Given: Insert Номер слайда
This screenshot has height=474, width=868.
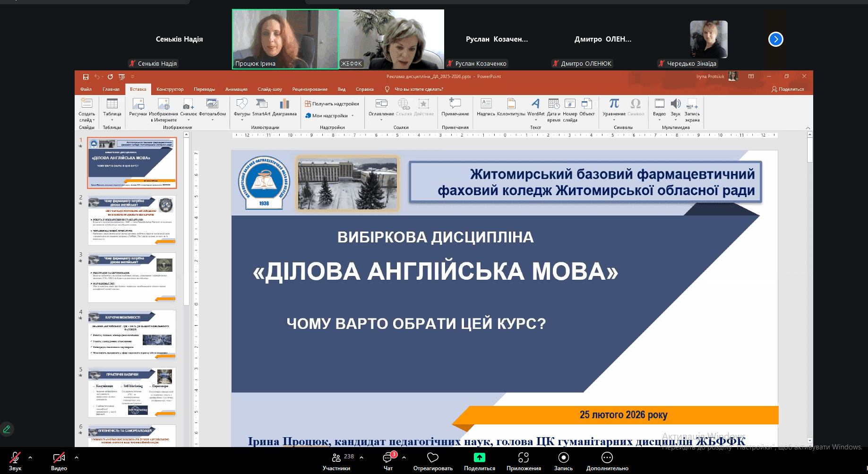Looking at the screenshot, I should [570, 110].
